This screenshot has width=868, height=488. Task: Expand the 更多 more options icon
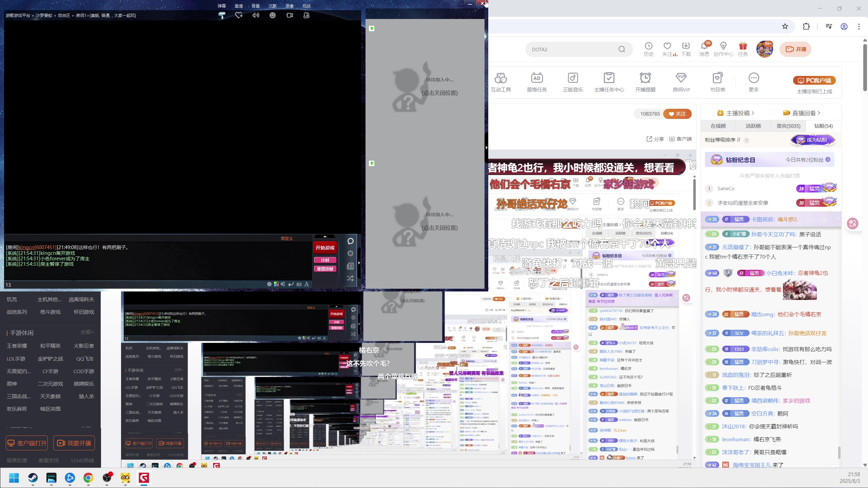pos(753,82)
